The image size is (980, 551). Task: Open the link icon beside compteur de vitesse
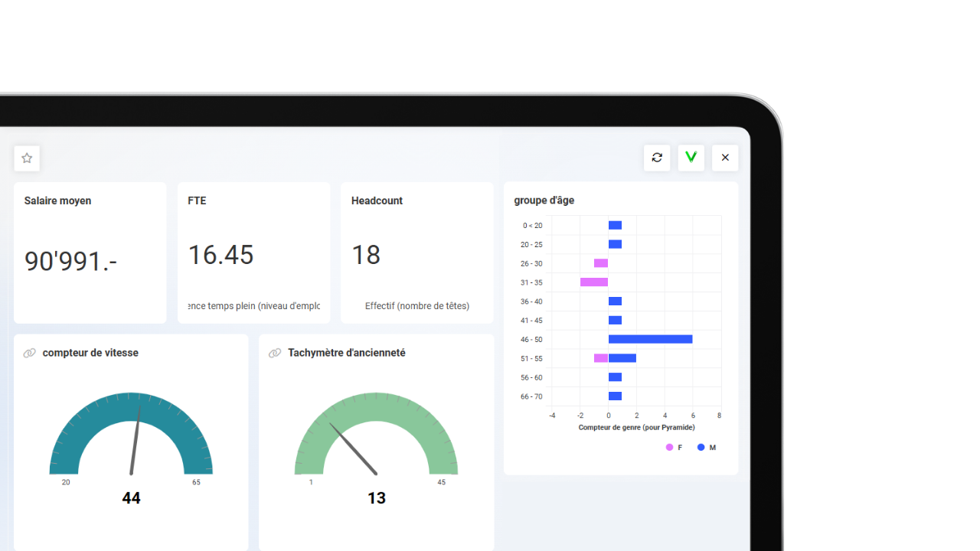tap(30, 353)
